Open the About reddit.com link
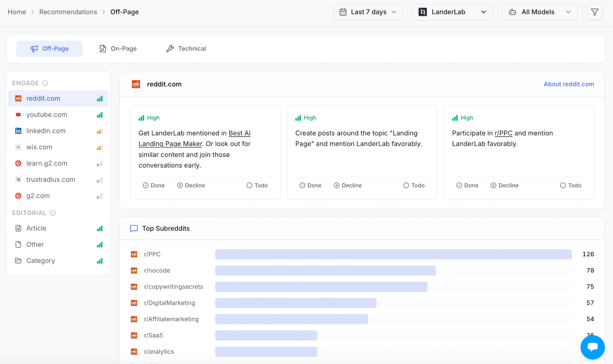 tap(569, 84)
